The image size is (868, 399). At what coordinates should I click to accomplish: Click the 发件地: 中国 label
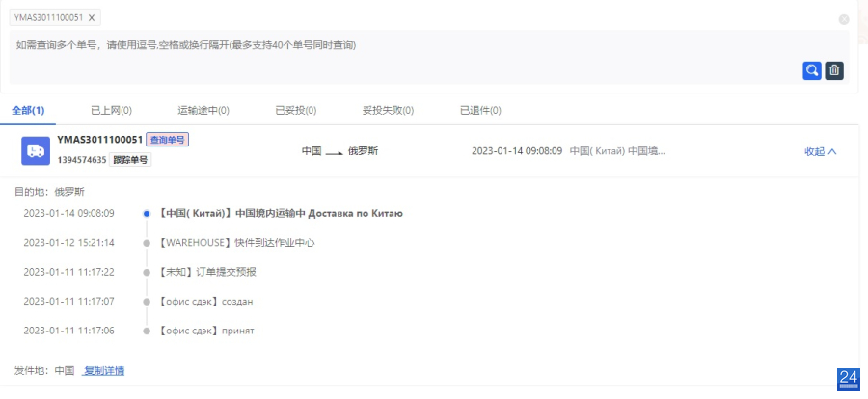[44, 371]
